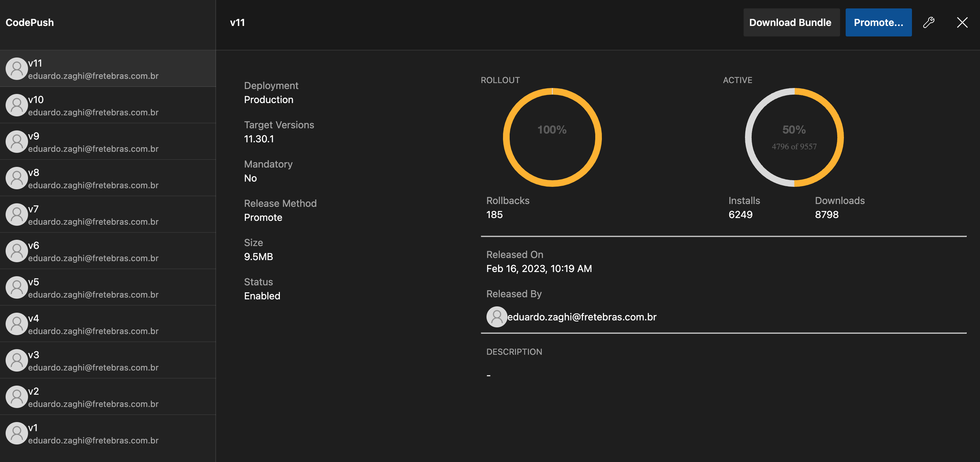Click the CodePush panel title
This screenshot has width=980, height=462.
click(x=30, y=22)
